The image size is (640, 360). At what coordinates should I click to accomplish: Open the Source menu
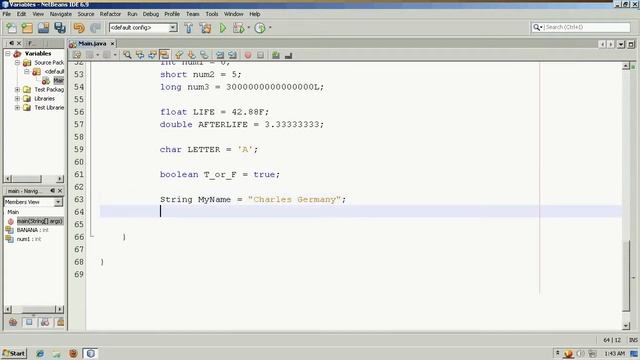(86, 14)
